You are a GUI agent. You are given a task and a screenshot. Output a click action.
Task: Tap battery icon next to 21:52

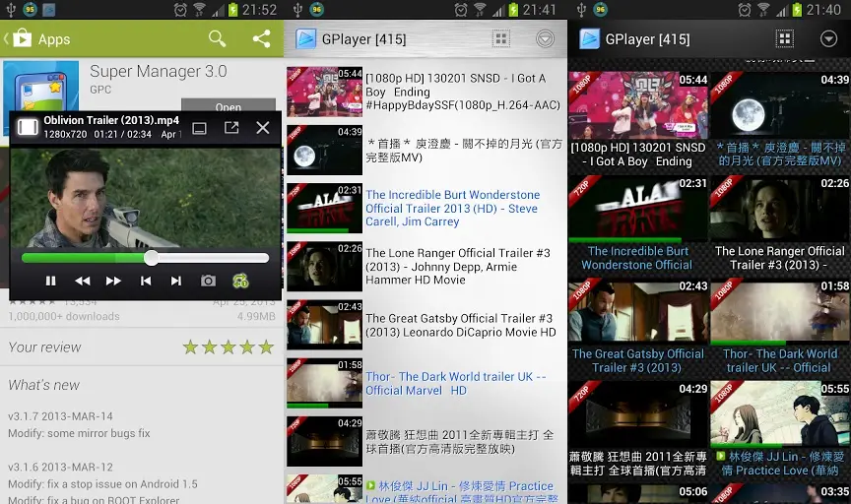tap(232, 9)
